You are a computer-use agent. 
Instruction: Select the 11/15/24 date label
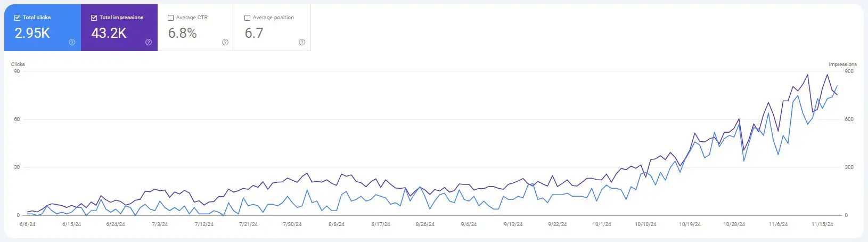click(822, 224)
